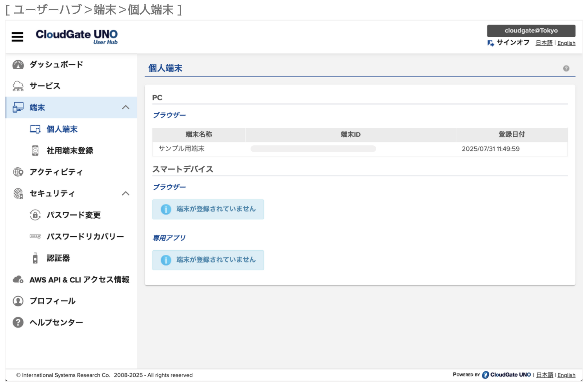Click the phone icon beside 社用端末登録

pos(35,150)
